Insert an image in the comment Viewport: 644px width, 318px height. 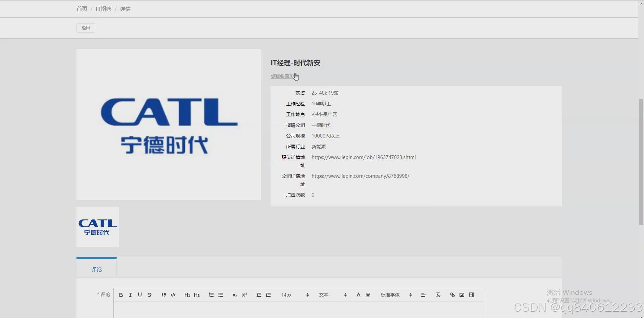[462, 295]
